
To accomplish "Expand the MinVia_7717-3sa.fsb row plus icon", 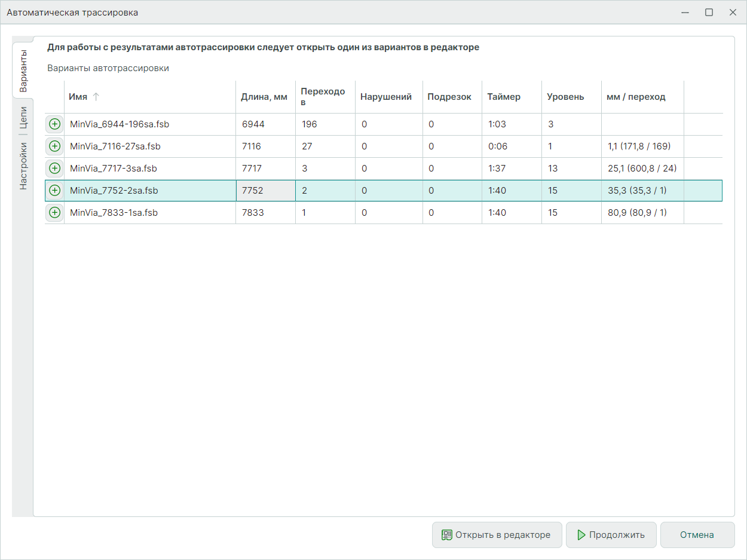I will click(x=54, y=169).
